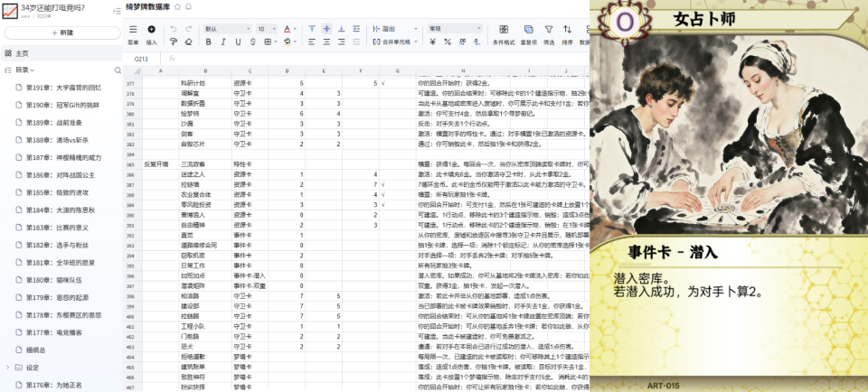Apply the fill color bucket

tap(287, 42)
